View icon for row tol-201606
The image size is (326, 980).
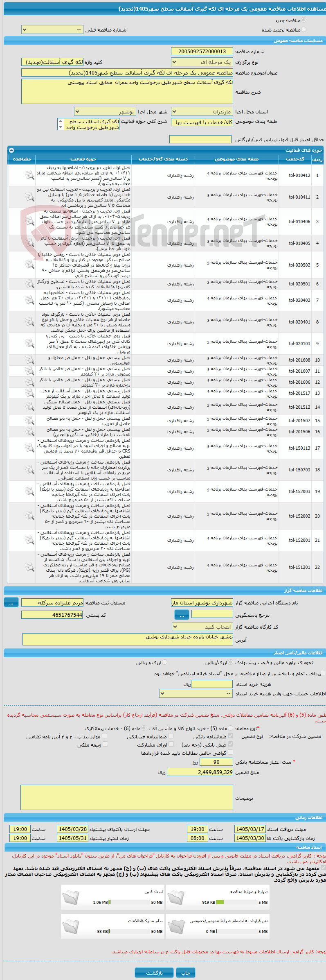pyautogui.click(x=29, y=382)
